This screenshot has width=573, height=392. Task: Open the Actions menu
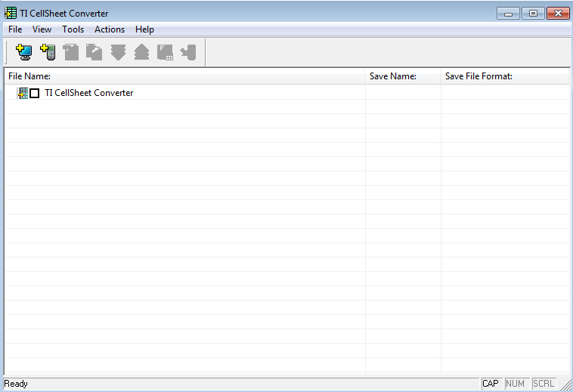[x=110, y=29]
